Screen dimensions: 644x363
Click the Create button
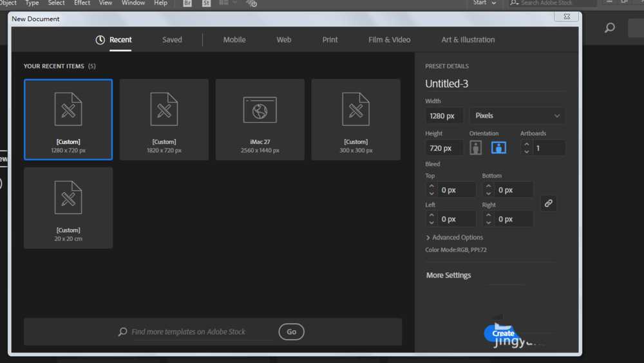[x=503, y=333]
